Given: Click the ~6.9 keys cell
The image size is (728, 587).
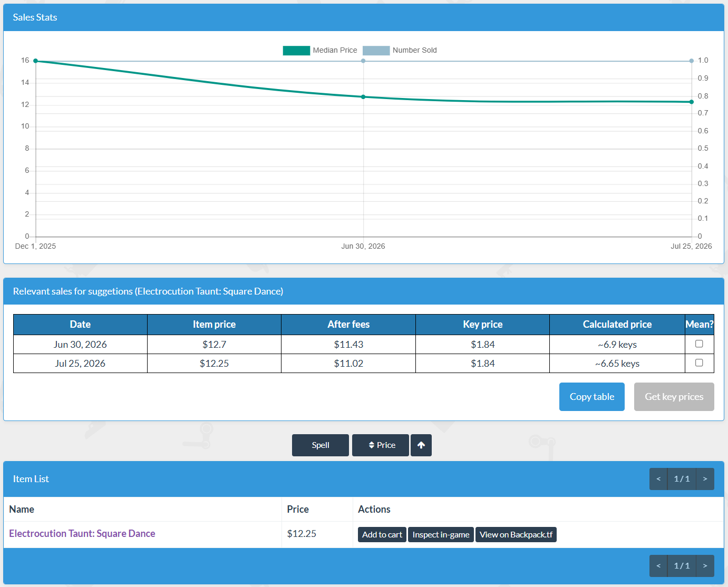Looking at the screenshot, I should pos(617,345).
